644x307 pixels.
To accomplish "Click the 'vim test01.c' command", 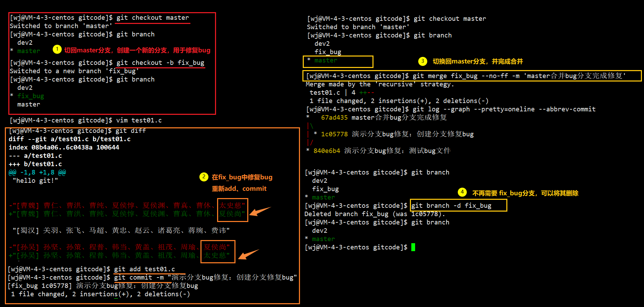I will pyautogui.click(x=139, y=120).
